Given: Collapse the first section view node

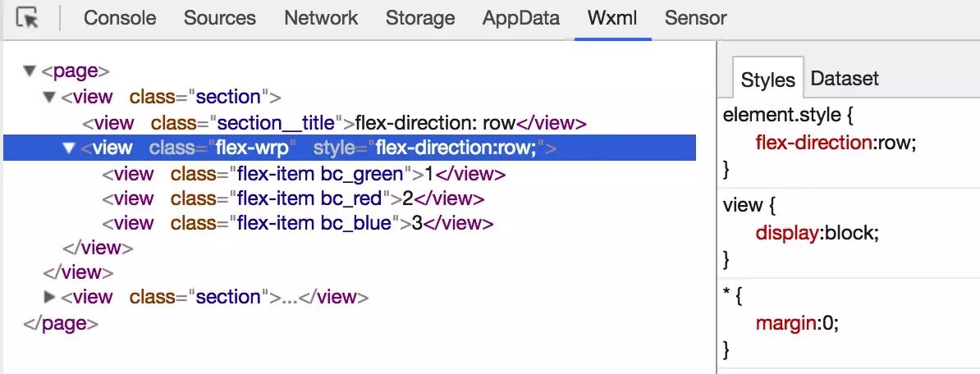Looking at the screenshot, I should point(49,97).
